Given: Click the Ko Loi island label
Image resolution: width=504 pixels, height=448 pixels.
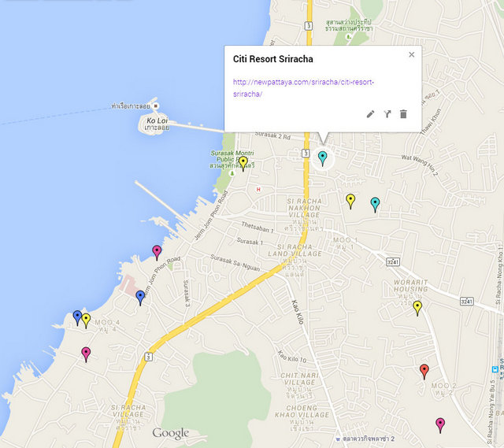Looking at the screenshot, I should [157, 124].
